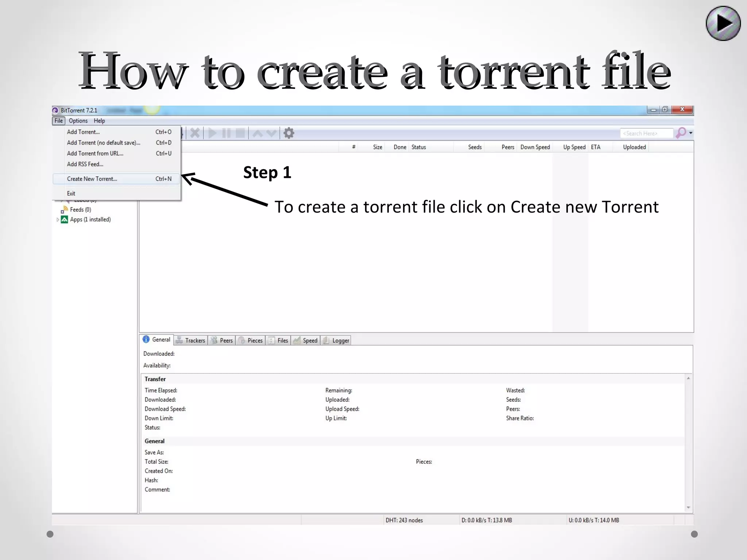Click the Pause torrent toolbar icon

point(227,133)
